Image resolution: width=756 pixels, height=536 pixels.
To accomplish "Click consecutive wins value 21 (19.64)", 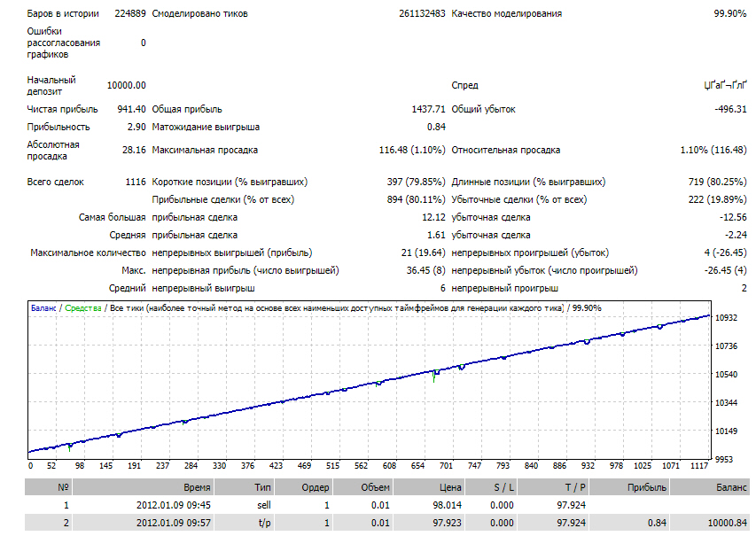I will (424, 252).
